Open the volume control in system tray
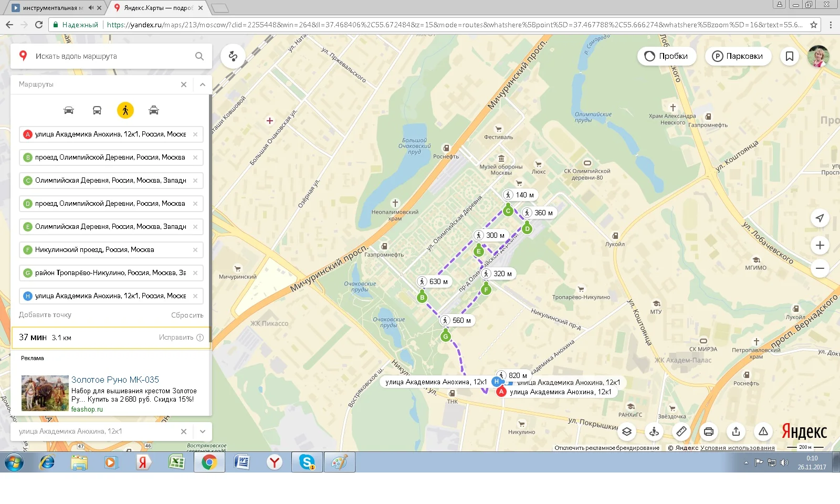This screenshot has width=840, height=504. (x=784, y=463)
